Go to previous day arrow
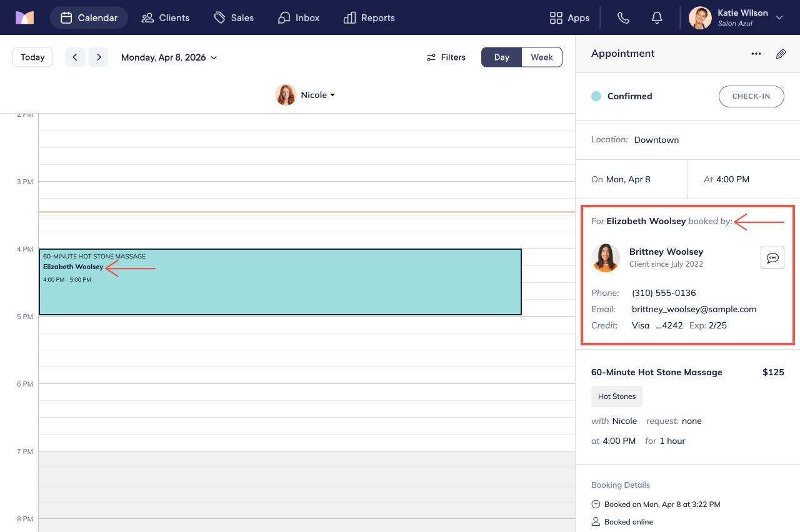 75,57
